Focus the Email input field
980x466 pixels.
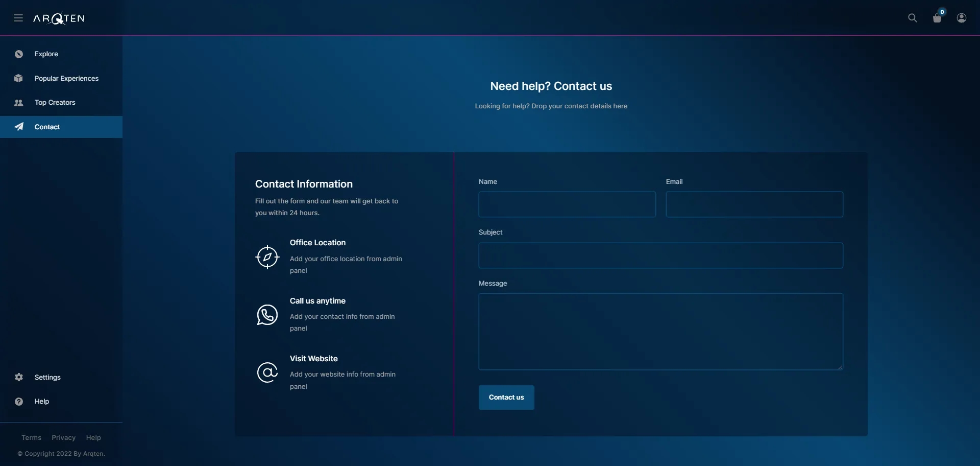[754, 204]
